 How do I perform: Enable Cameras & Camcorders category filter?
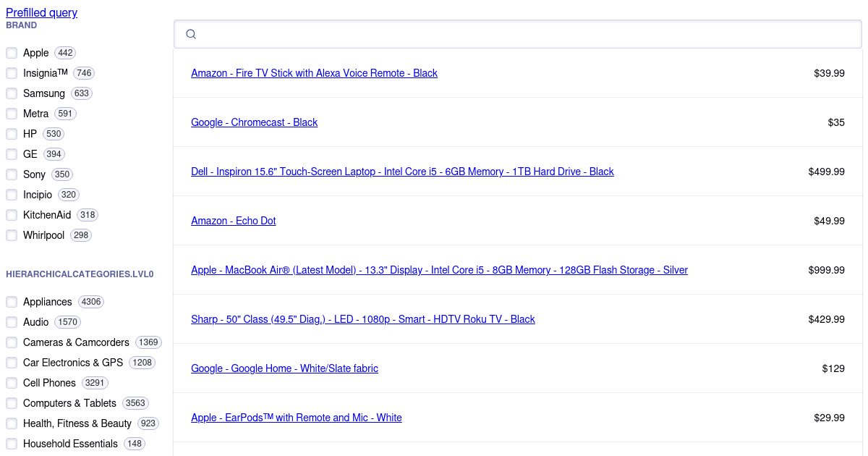coord(12,342)
